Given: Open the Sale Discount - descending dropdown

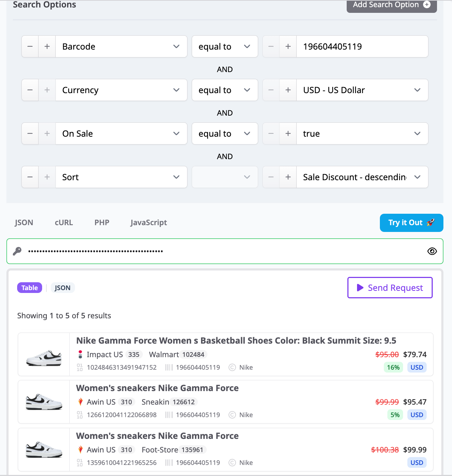Looking at the screenshot, I should click(362, 177).
